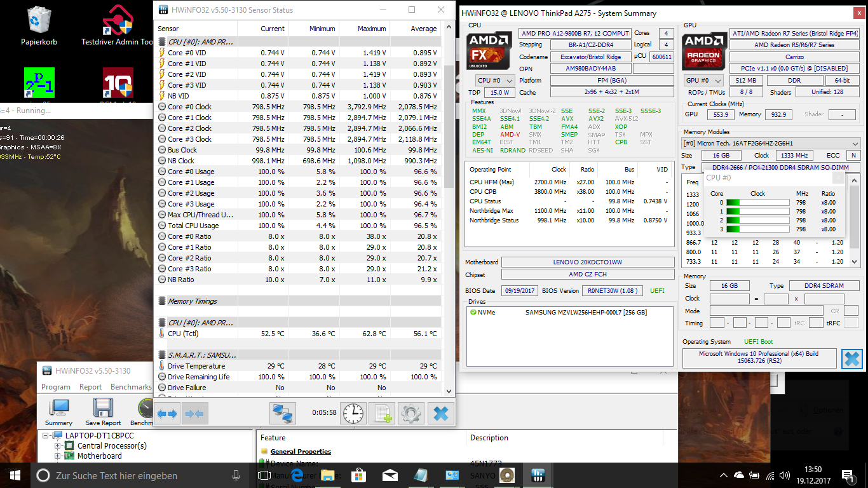Select the 'CPU (Tctl)' temperature row

(x=299, y=334)
